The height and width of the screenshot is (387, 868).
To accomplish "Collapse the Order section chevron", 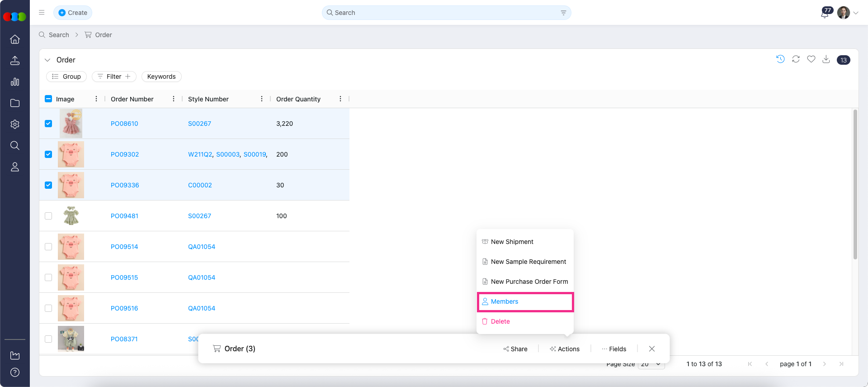I will (x=47, y=60).
